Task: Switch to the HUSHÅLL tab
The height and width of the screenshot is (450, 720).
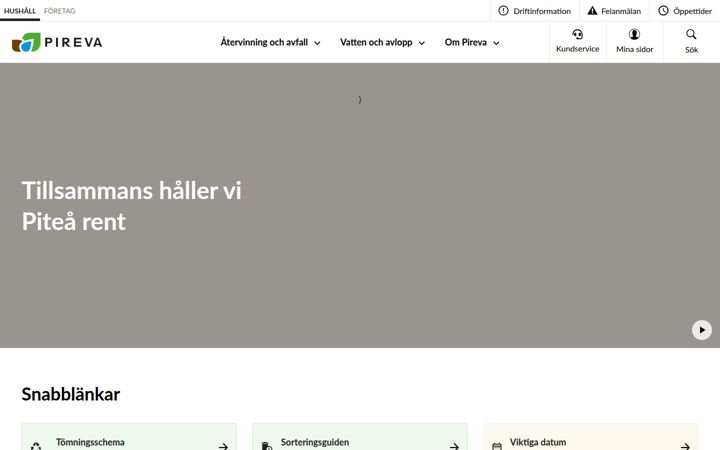Action: point(20,11)
